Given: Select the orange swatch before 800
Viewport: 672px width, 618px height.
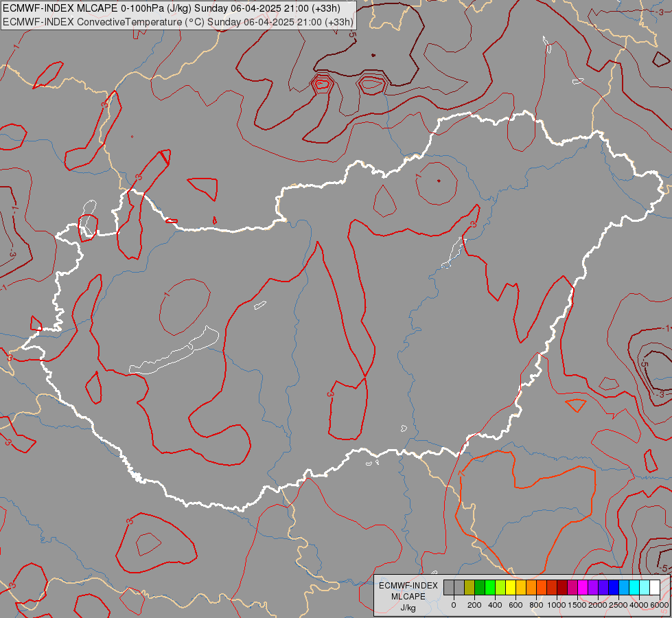Looking at the screenshot, I should click(x=531, y=588).
